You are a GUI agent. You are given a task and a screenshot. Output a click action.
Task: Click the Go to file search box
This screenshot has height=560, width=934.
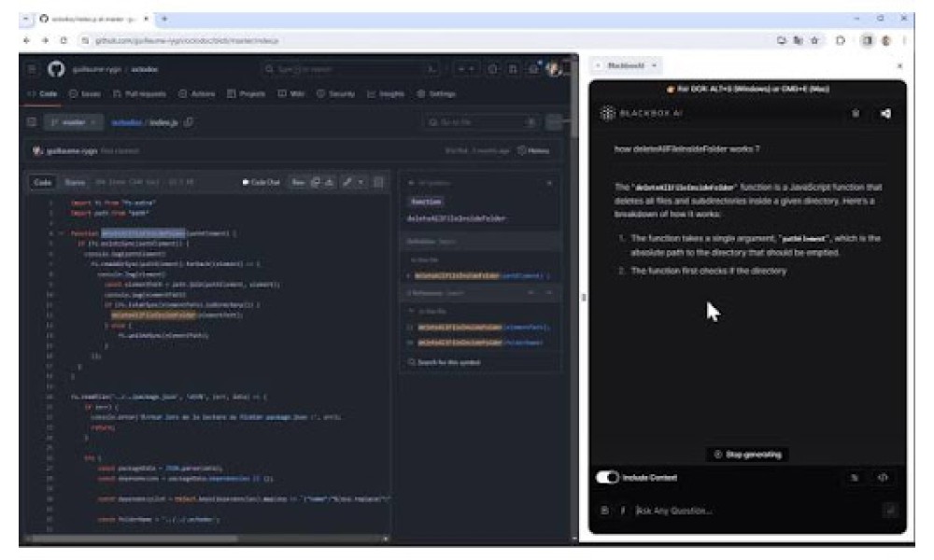pos(481,122)
